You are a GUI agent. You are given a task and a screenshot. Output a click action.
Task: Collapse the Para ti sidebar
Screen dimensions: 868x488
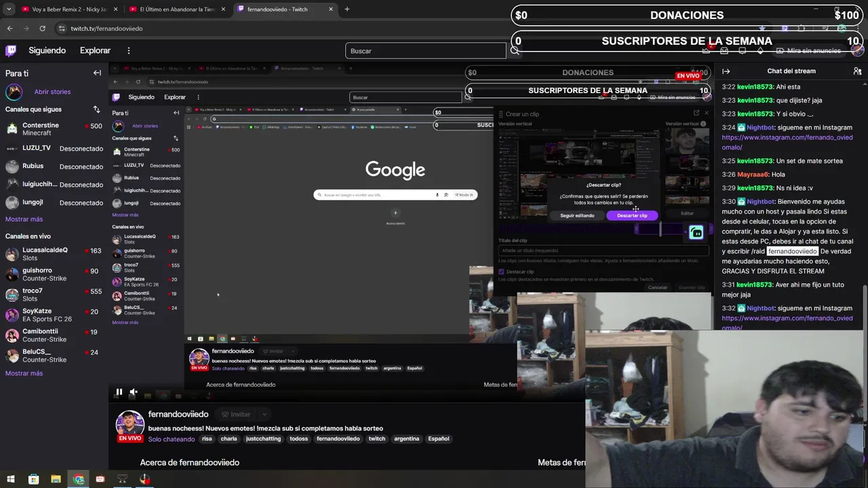click(97, 73)
